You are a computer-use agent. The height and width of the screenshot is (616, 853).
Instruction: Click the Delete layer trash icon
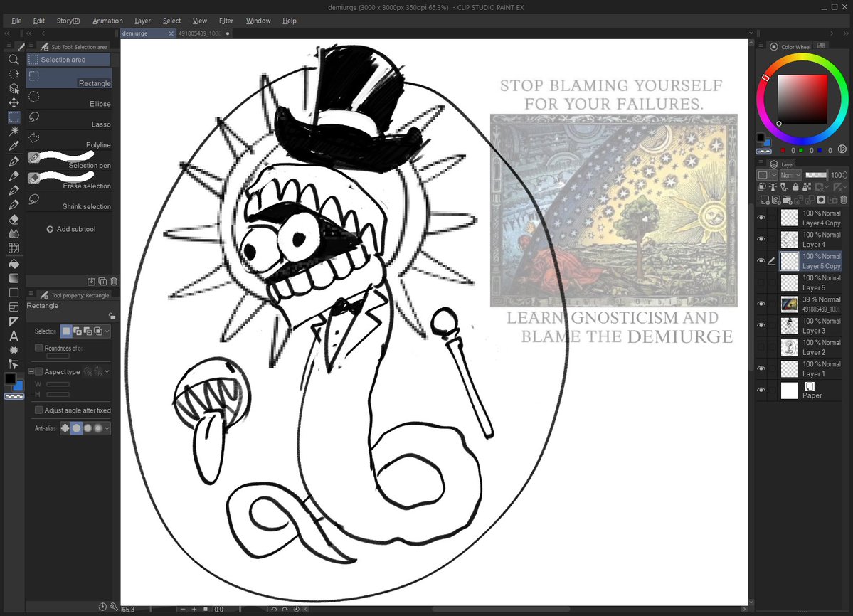click(844, 200)
